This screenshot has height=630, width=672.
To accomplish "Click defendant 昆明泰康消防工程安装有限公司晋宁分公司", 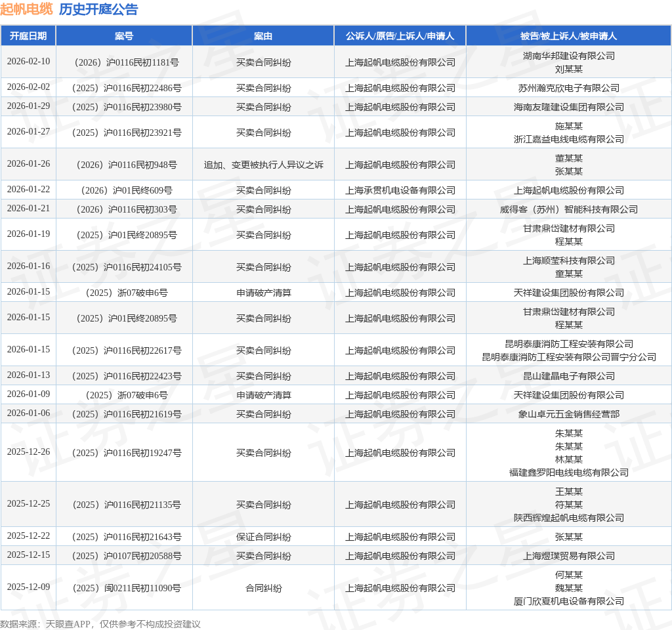I will [569, 358].
